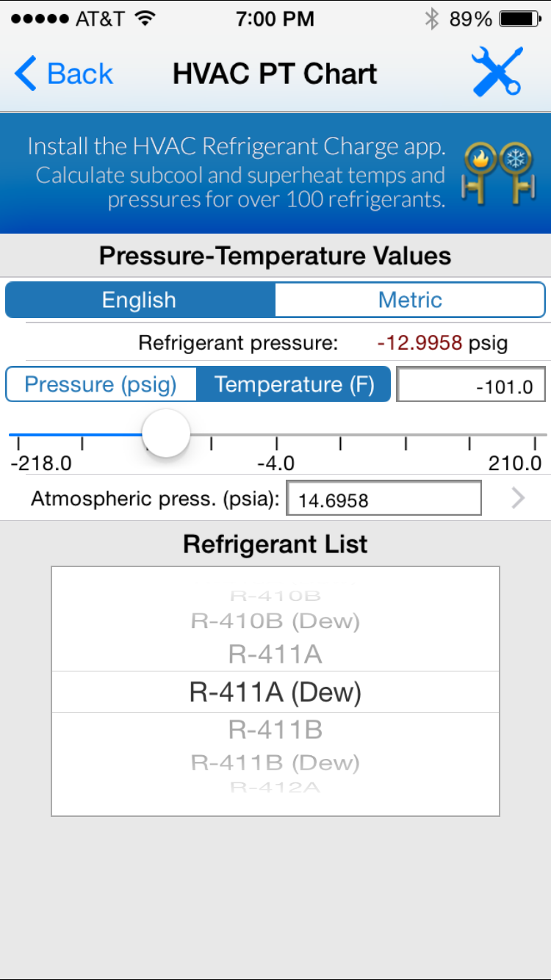Viewport: 551px width, 980px height.
Task: Tap the back chevron arrow
Action: (x=25, y=73)
